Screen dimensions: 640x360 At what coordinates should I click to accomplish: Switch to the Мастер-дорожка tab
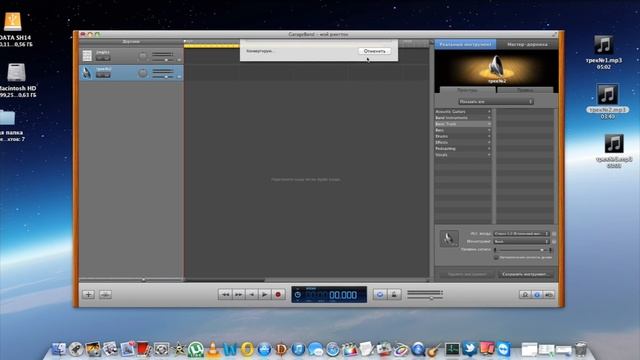coord(527,44)
